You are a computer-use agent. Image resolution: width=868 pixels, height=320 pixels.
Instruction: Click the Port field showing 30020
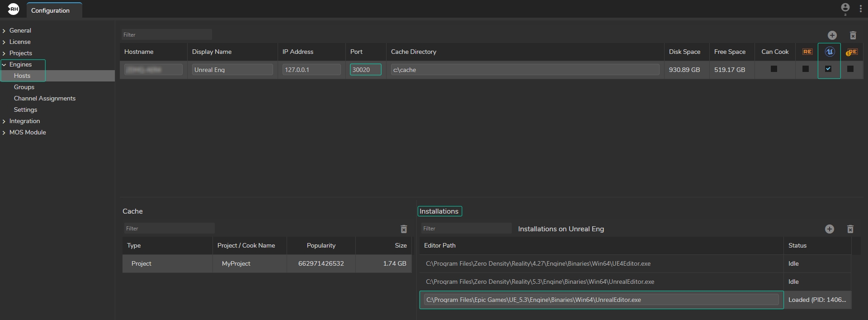pyautogui.click(x=365, y=70)
